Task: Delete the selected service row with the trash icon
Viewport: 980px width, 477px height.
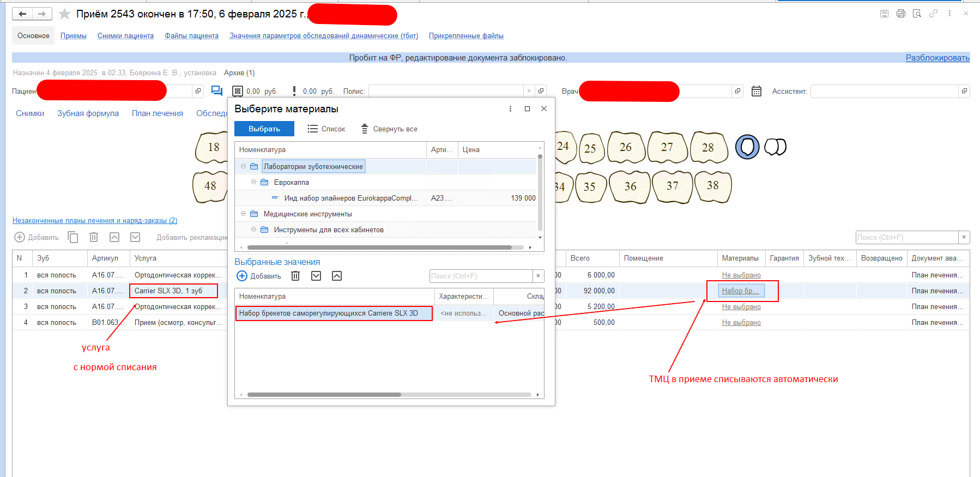Action: click(x=94, y=237)
